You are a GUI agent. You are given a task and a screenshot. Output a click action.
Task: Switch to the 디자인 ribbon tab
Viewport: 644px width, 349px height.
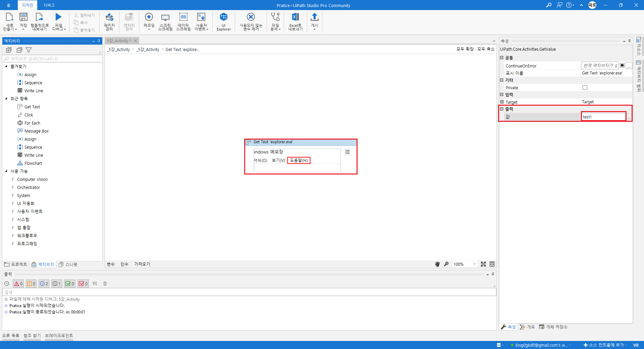28,5
